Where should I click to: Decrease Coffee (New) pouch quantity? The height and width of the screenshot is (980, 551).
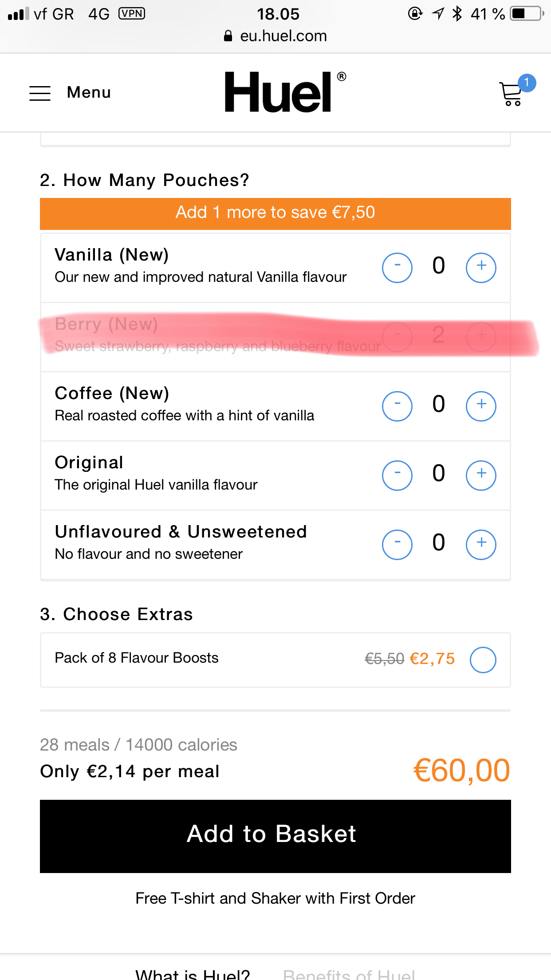coord(398,406)
